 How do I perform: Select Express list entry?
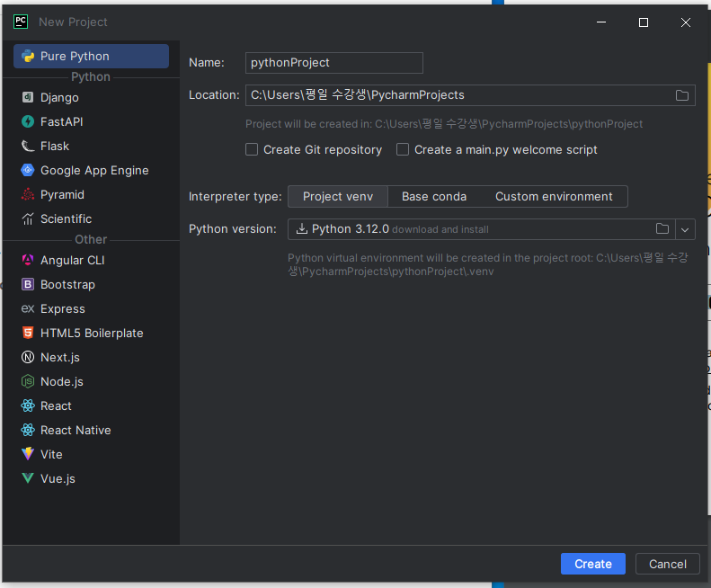(x=91, y=308)
